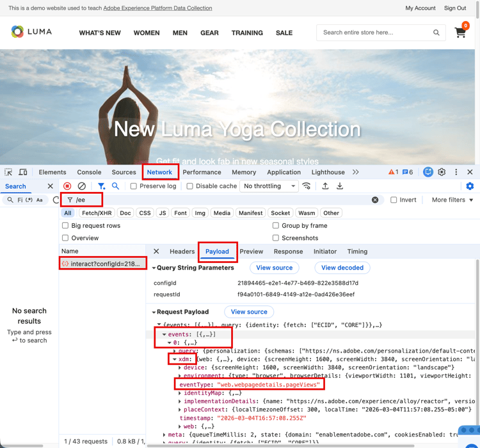
Task: Collapse the events array node
Action: point(164,334)
